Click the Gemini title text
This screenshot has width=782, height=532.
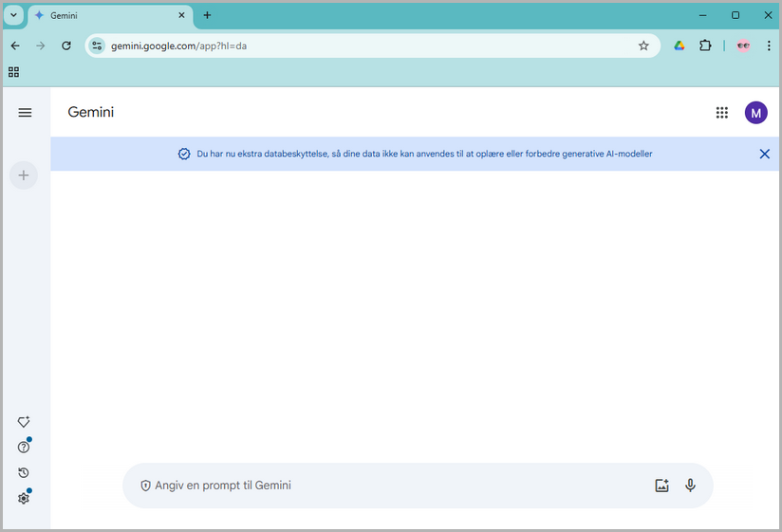(x=91, y=112)
